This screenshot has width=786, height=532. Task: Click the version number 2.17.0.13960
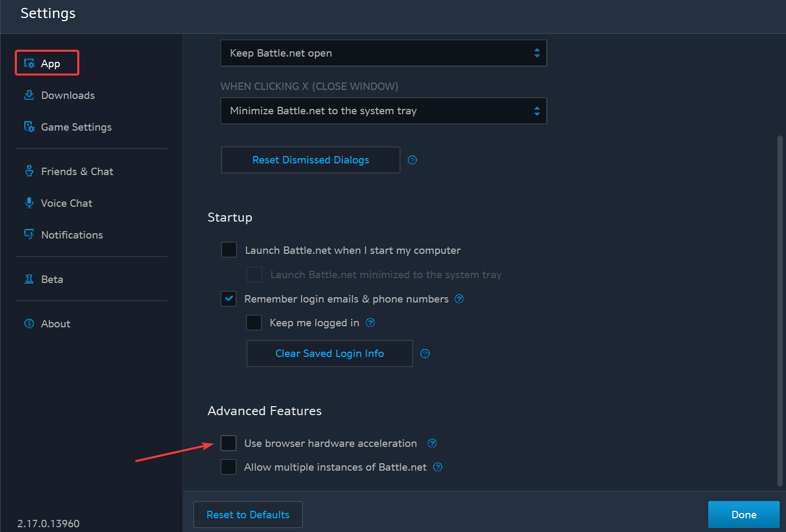point(49,524)
